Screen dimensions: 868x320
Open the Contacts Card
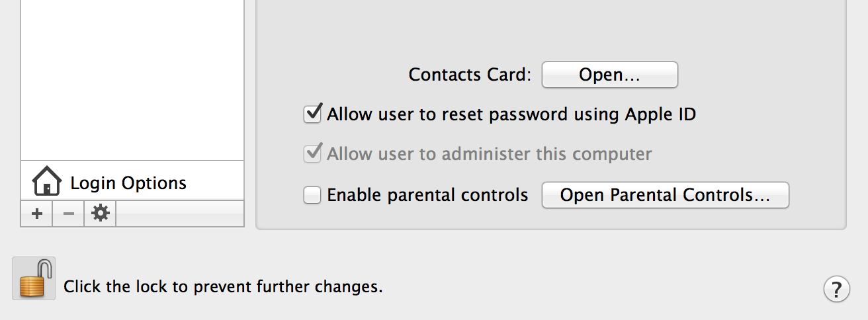[x=610, y=75]
